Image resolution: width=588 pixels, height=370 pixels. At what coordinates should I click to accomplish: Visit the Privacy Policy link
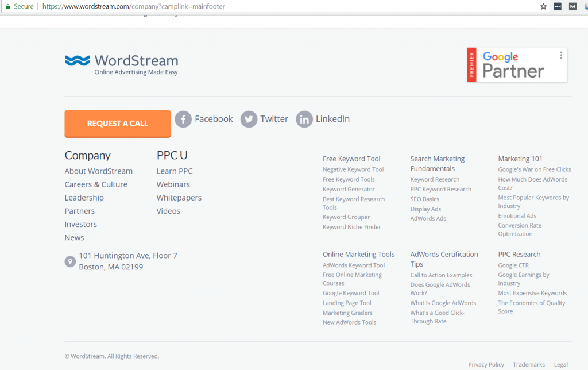point(486,364)
